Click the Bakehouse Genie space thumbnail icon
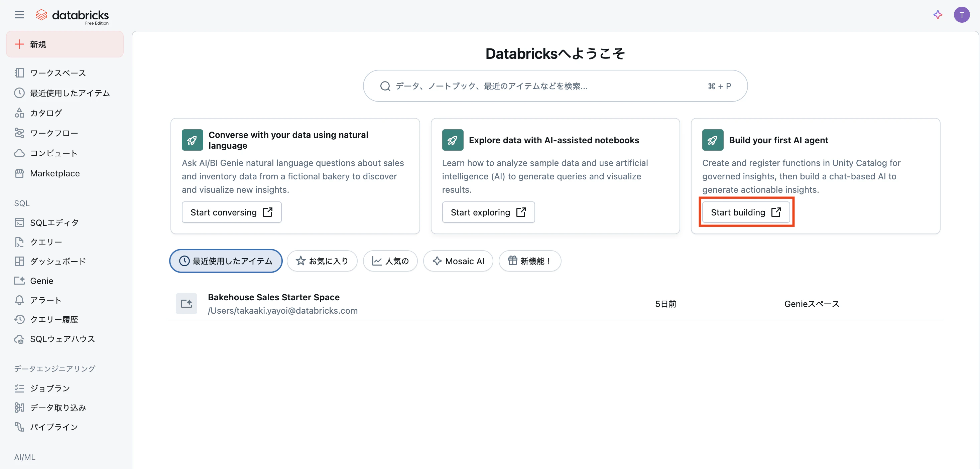 [186, 304]
